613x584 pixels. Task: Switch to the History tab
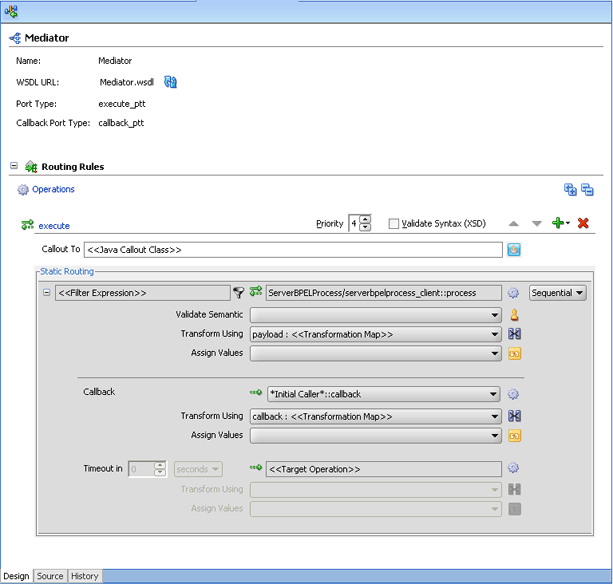click(84, 576)
